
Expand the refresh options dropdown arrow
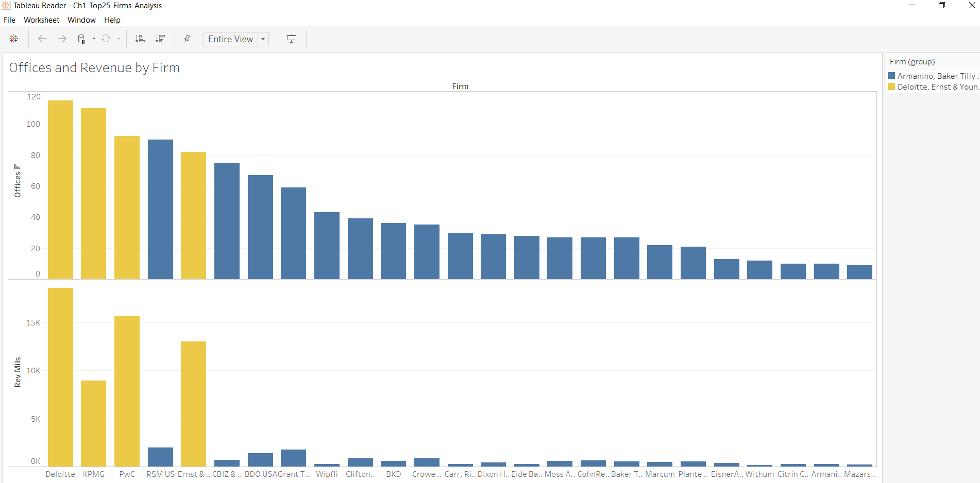click(119, 39)
